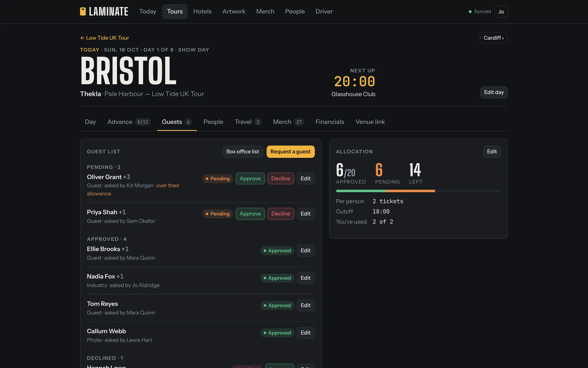Decline Priya Shah's guest request

coord(281,214)
